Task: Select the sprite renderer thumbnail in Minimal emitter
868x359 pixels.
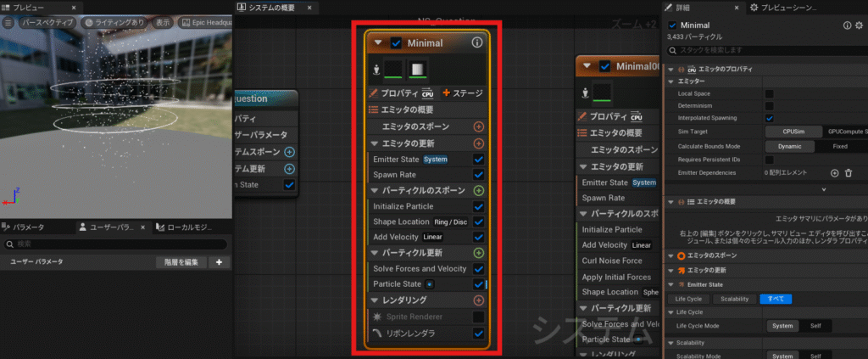Action: click(x=393, y=70)
